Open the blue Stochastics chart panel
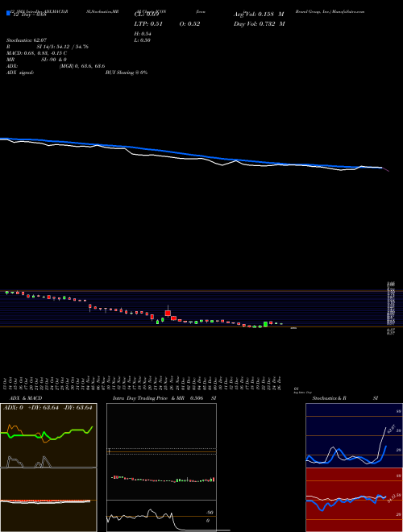The image size is (403, 532). (354, 435)
